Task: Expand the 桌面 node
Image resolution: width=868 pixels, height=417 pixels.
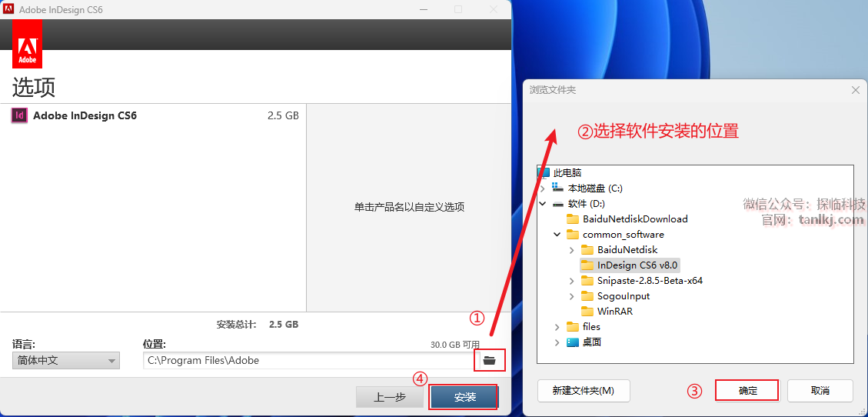Action: coord(557,342)
